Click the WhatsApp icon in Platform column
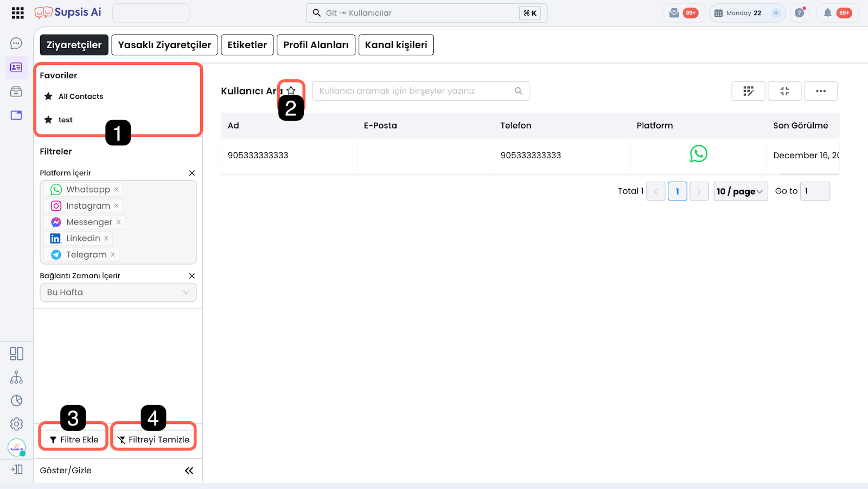 (x=698, y=154)
